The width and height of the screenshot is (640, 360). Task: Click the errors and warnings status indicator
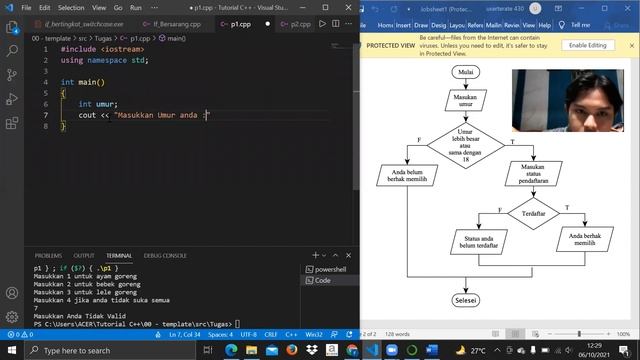[x=20, y=334]
